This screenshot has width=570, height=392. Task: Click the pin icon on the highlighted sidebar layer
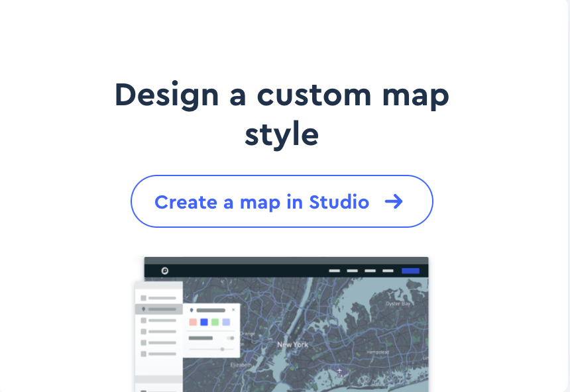(x=143, y=309)
